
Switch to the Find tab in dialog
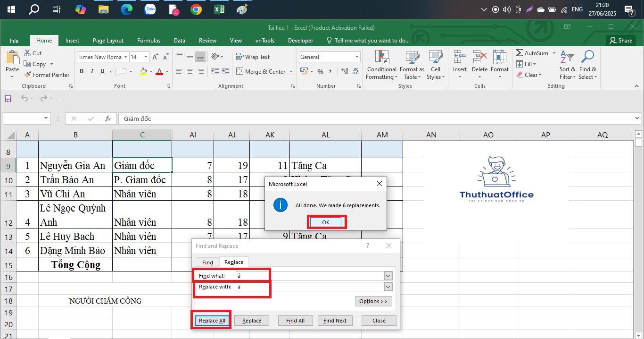click(x=207, y=263)
